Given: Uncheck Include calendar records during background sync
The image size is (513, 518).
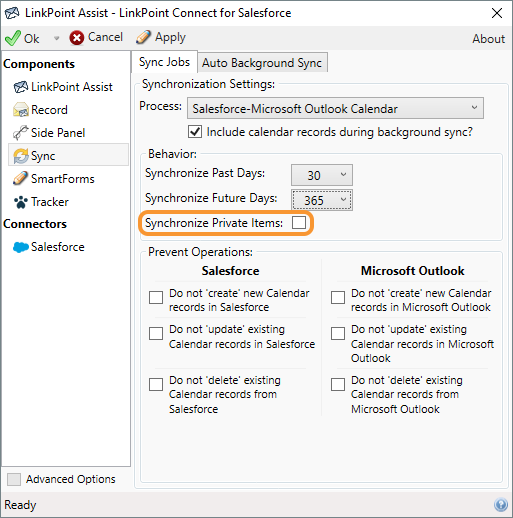Looking at the screenshot, I should (195, 132).
